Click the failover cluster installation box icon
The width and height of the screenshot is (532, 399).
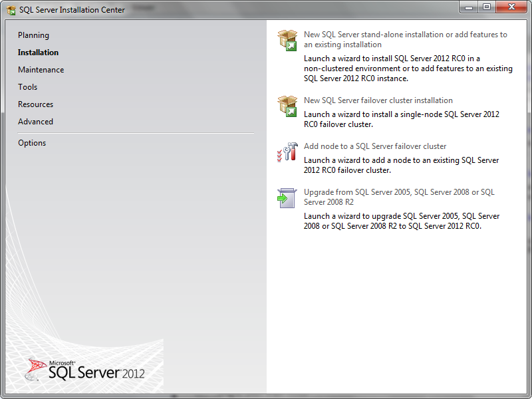pos(287,106)
